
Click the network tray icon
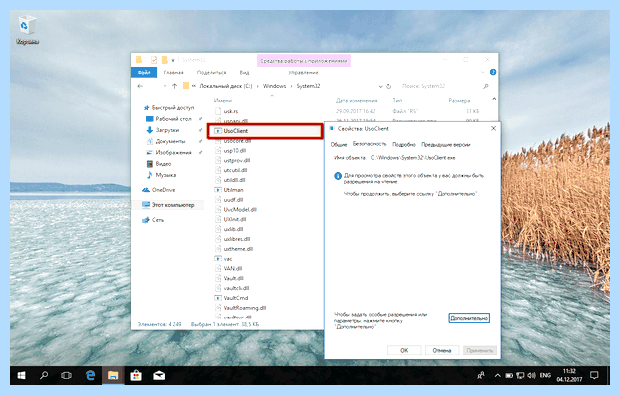520,375
